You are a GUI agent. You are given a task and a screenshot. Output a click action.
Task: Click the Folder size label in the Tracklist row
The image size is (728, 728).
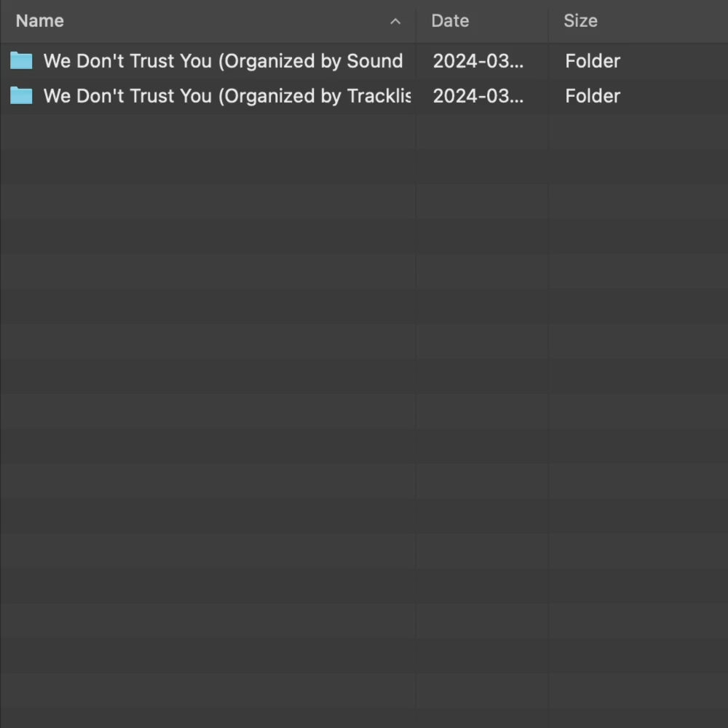pos(593,95)
